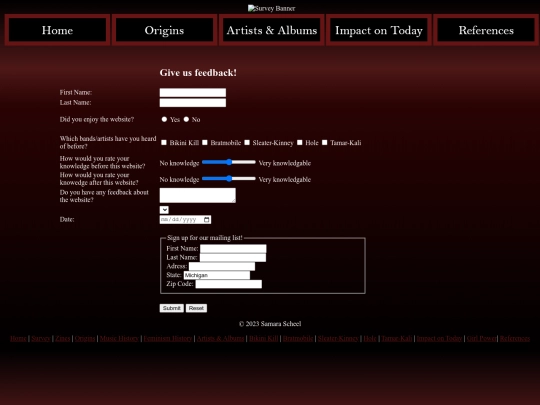This screenshot has height=405, width=540.
Task: Open the Hole footer link
Action: point(370,339)
